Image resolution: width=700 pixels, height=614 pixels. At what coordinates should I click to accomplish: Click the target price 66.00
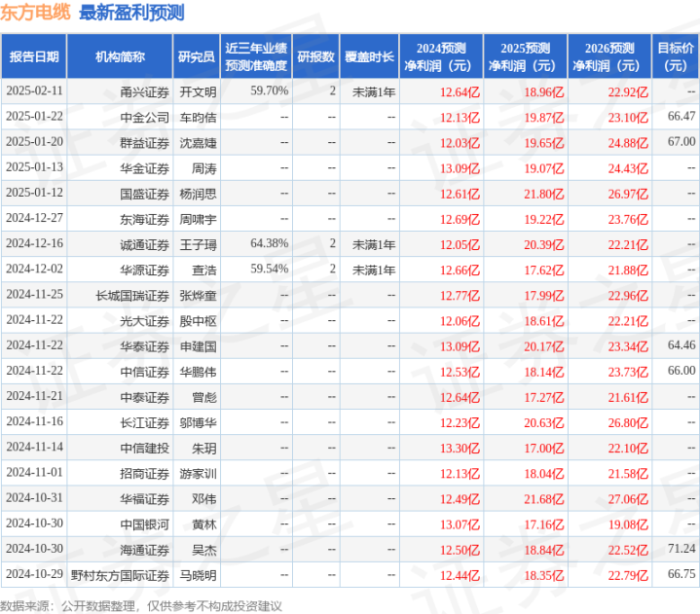pos(682,371)
